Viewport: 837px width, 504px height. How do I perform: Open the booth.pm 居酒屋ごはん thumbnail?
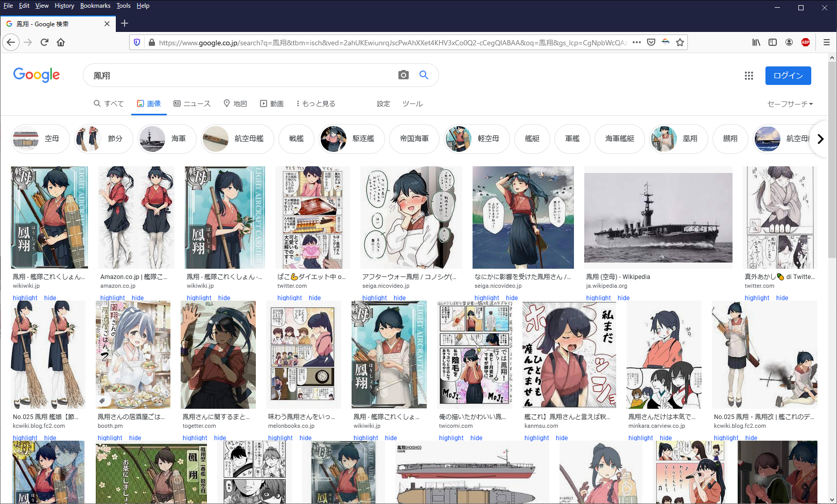pos(133,355)
